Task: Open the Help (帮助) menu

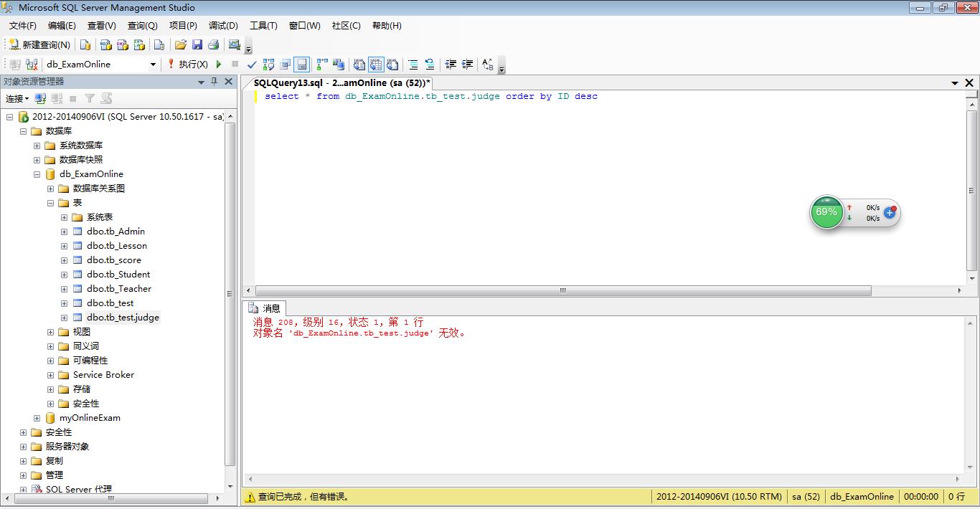Action: [x=387, y=26]
